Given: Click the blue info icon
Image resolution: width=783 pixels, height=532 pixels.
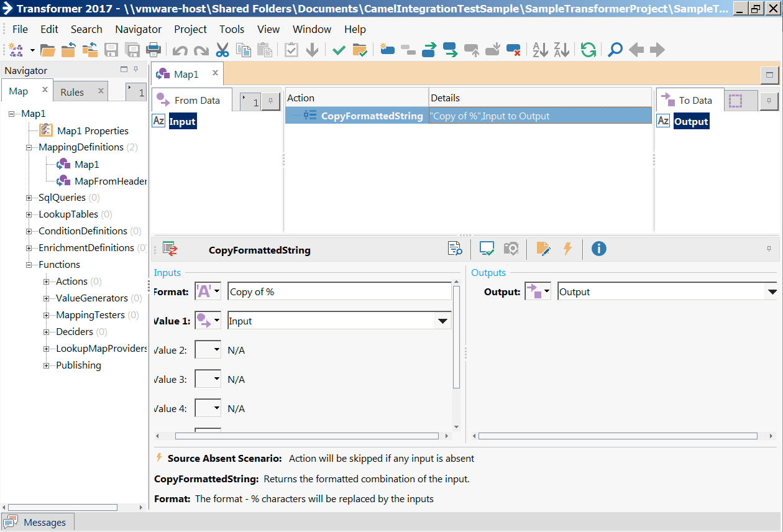Looking at the screenshot, I should [598, 249].
